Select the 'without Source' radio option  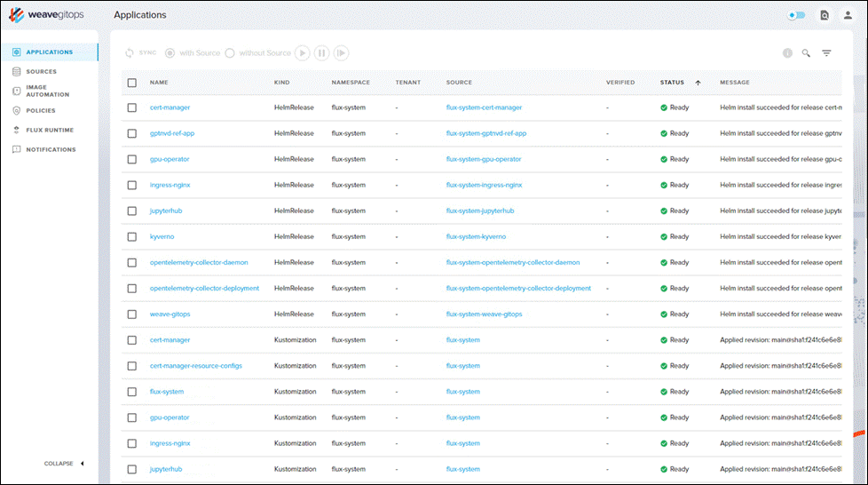click(x=230, y=53)
